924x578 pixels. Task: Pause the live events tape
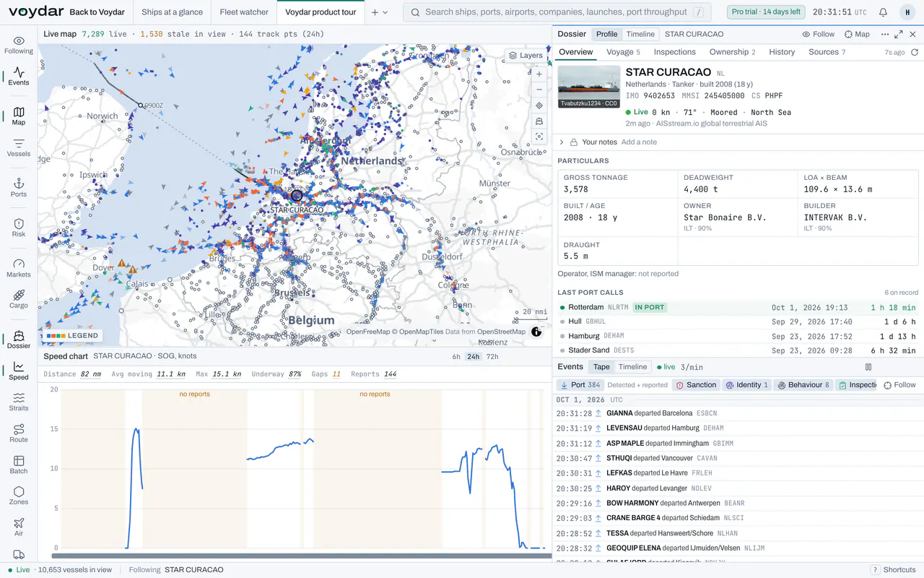868,367
